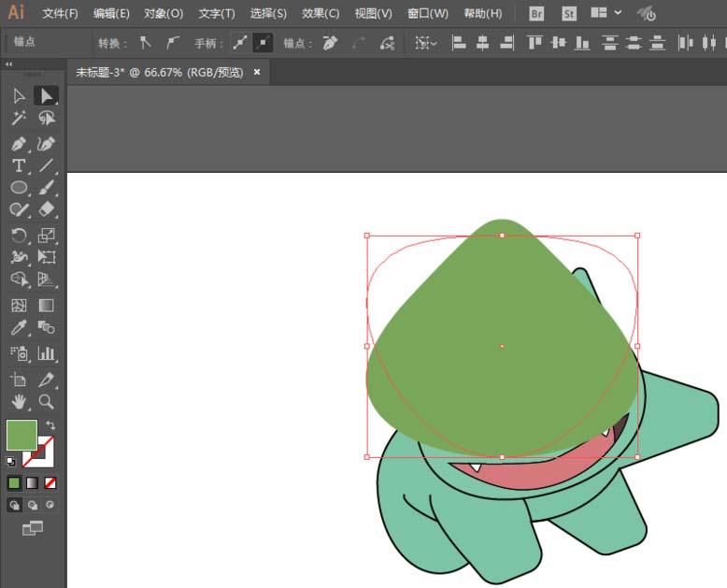Open the 文件(F) menu
Viewport: 727px width, 588px height.
[x=61, y=13]
